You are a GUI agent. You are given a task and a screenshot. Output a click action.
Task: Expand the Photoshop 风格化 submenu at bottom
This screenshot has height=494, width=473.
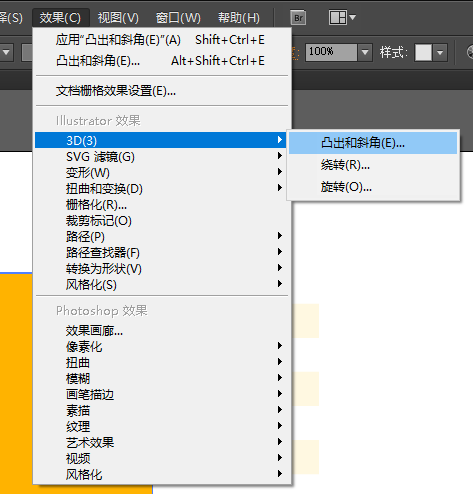[x=162, y=475]
